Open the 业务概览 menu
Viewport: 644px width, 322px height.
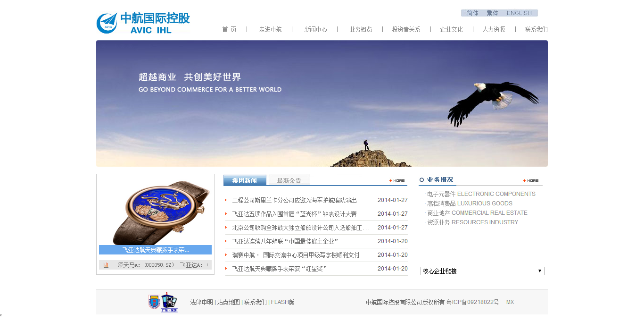tap(361, 29)
